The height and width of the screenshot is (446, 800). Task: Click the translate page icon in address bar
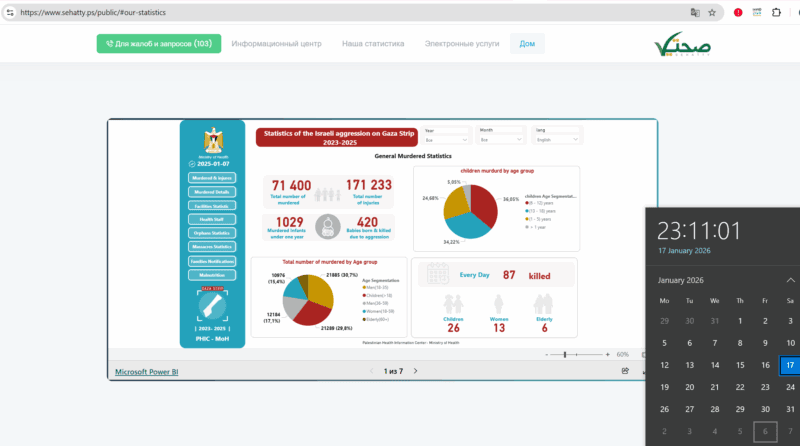click(x=694, y=12)
